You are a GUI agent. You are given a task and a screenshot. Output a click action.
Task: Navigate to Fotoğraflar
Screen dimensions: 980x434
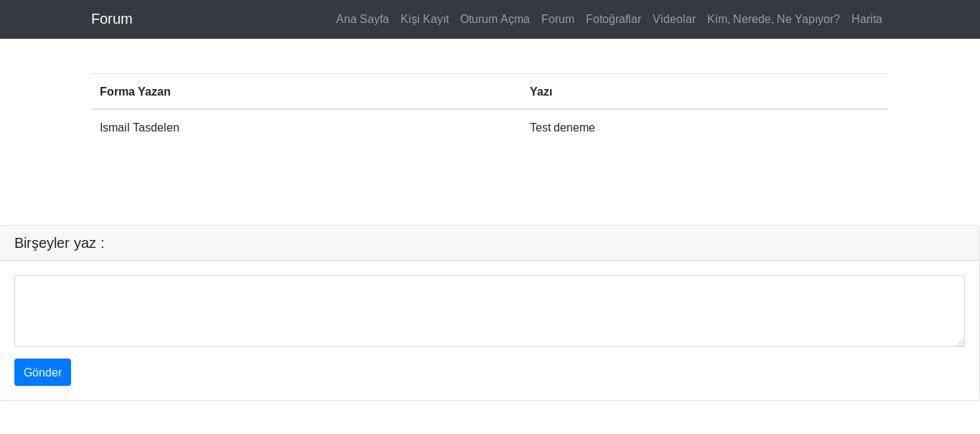[x=613, y=19]
